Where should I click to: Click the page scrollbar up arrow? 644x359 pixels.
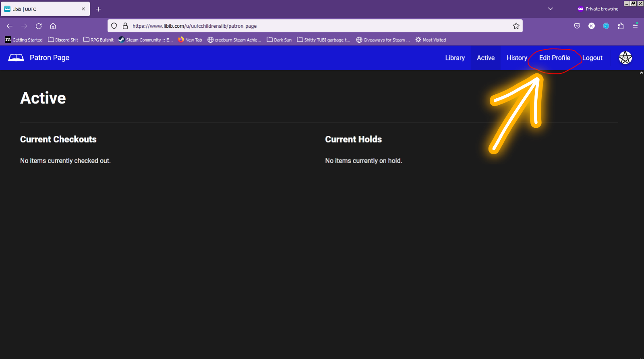coord(641,73)
